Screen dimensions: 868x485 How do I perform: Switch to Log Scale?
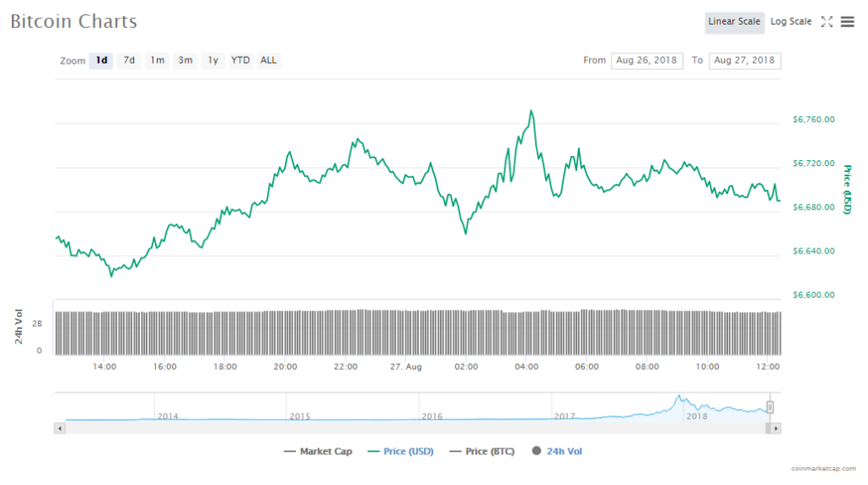(x=791, y=22)
